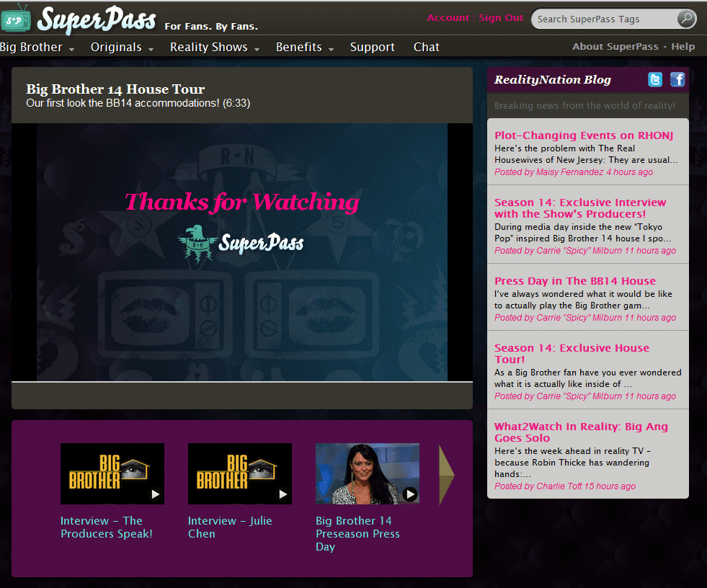Click the Big Brother 14 House Tour title
This screenshot has width=707, height=588.
click(115, 89)
